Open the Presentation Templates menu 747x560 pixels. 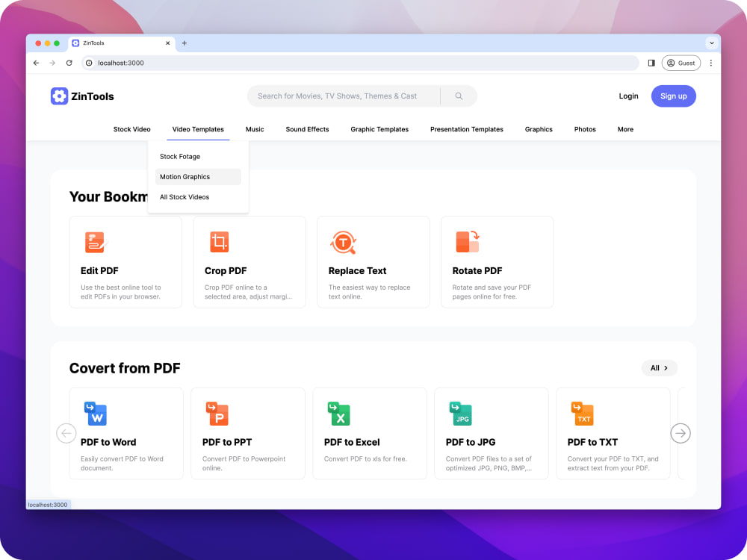pyautogui.click(x=467, y=129)
